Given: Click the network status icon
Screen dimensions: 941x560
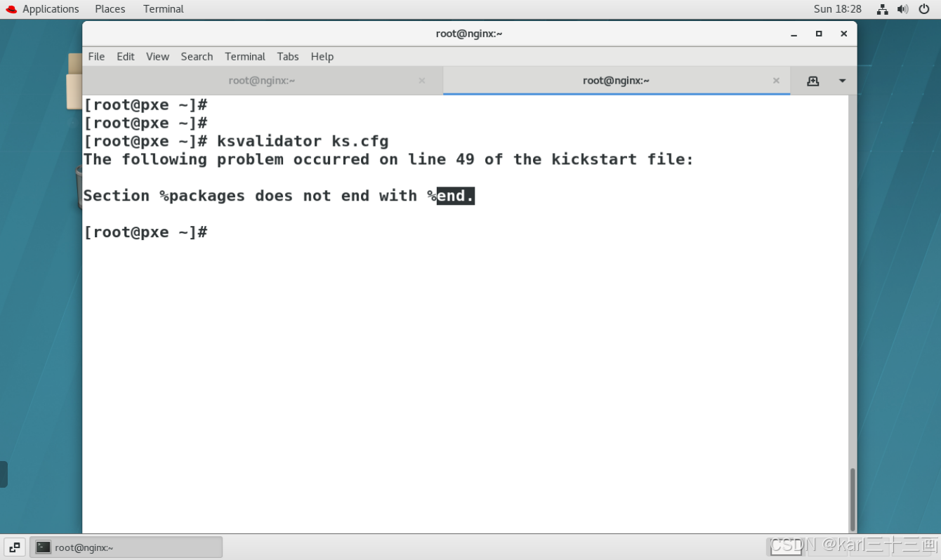Looking at the screenshot, I should tap(883, 9).
